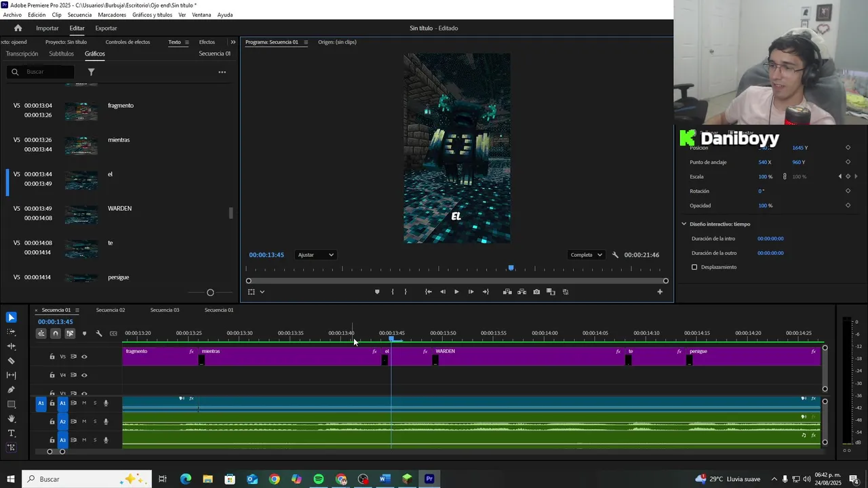This screenshot has height=488, width=868.
Task: Export a frame with camera icon
Action: (x=536, y=292)
